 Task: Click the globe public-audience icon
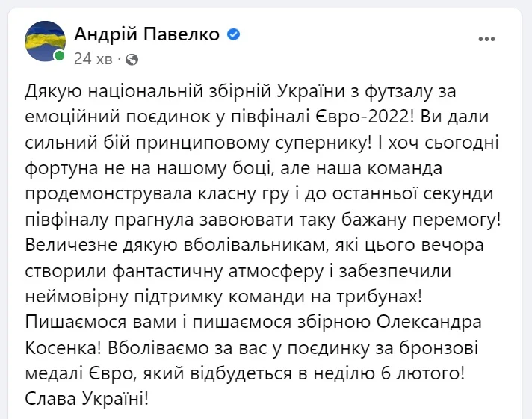[x=132, y=58]
